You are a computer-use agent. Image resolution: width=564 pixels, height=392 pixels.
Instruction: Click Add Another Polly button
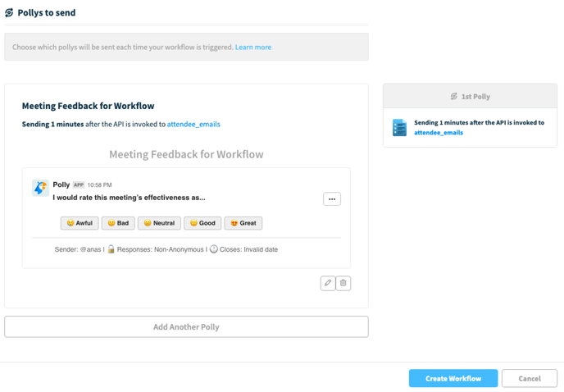[186, 327]
